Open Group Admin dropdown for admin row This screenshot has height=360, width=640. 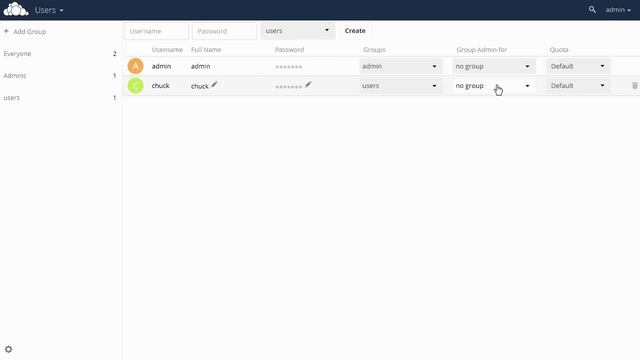[493, 66]
